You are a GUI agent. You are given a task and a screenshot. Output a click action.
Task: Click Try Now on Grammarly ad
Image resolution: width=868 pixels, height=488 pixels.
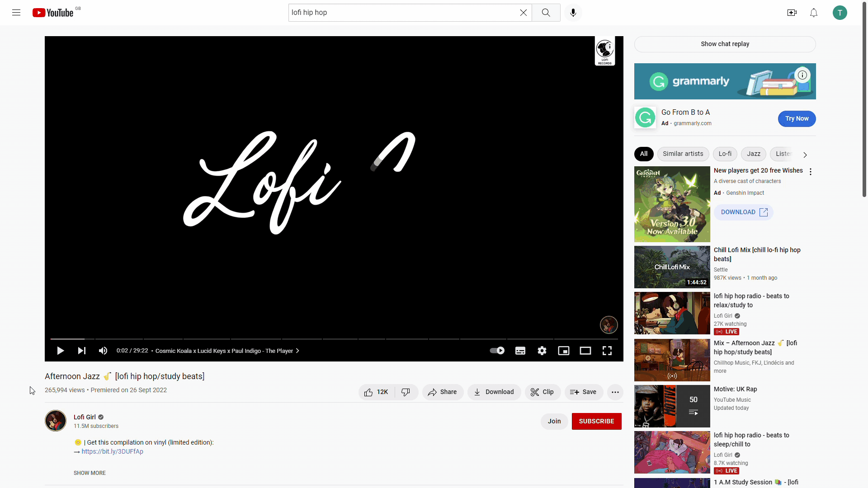[797, 119]
